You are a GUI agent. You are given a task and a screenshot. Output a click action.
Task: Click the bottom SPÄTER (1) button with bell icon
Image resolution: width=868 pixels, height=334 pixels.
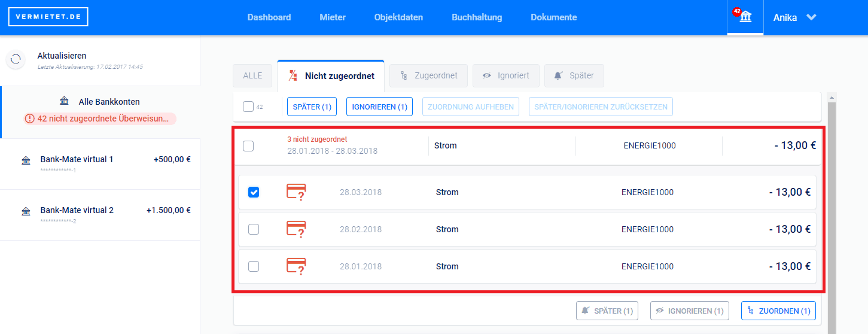[x=607, y=311]
